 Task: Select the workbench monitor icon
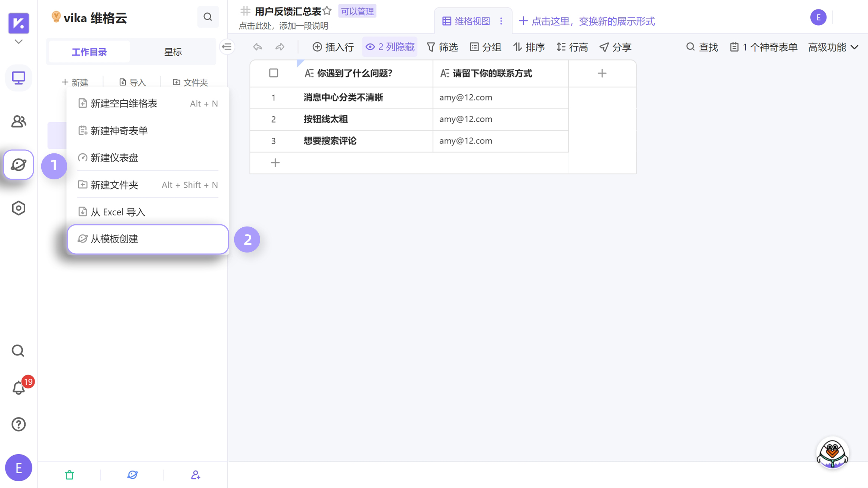[x=18, y=78]
